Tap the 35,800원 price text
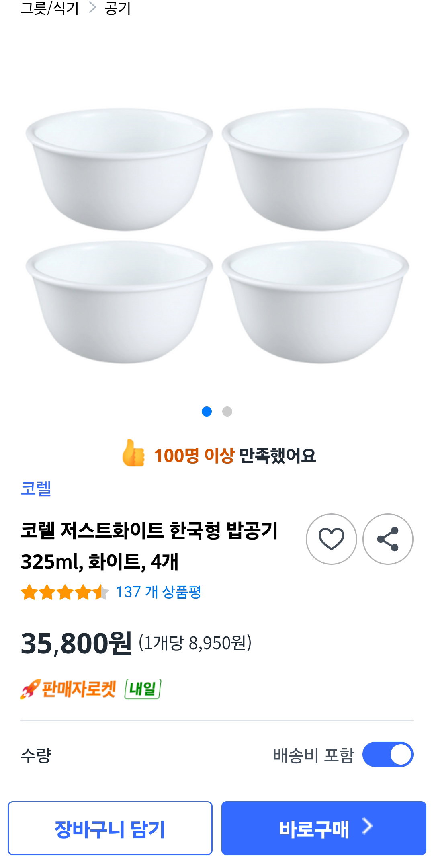Image resolution: width=434 pixels, height=868 pixels. [76, 643]
